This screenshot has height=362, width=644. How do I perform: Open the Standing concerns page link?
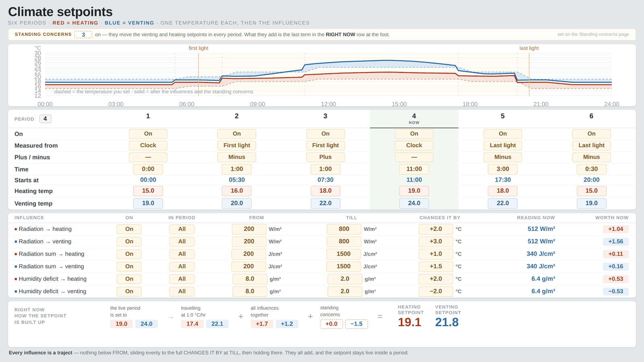(593, 35)
